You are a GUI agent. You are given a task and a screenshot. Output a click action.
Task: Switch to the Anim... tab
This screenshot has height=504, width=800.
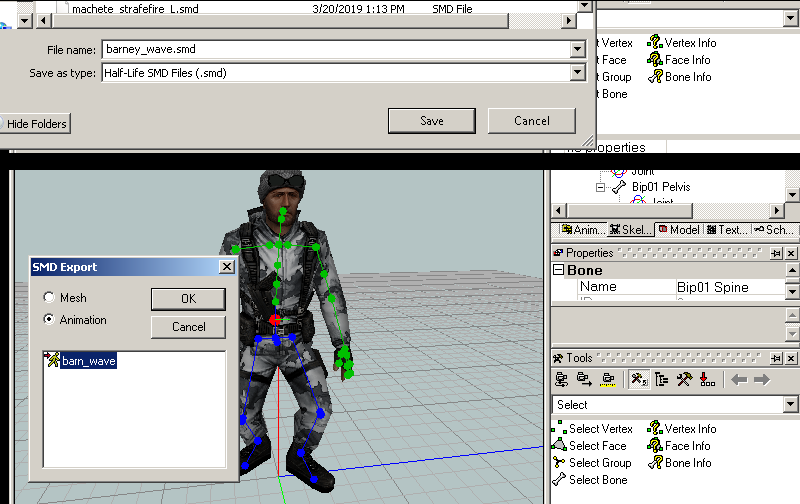pyautogui.click(x=583, y=230)
